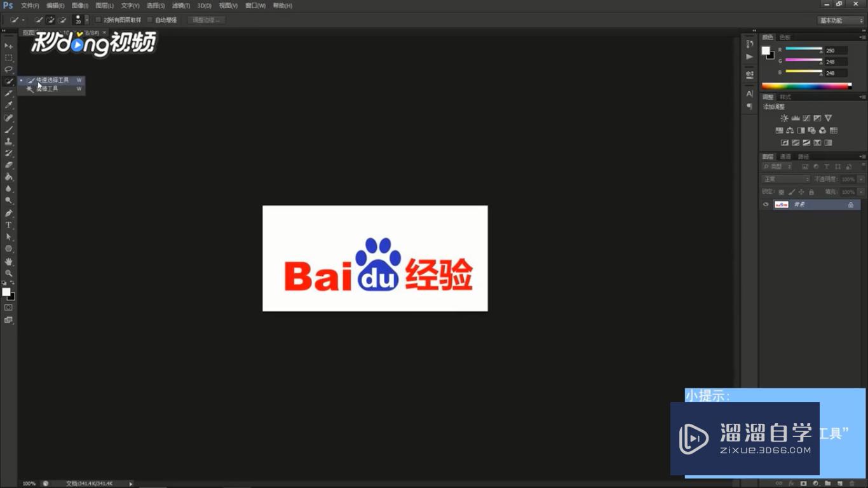The image size is (868, 488).
Task: Open the Edit menu
Action: pyautogui.click(x=55, y=6)
